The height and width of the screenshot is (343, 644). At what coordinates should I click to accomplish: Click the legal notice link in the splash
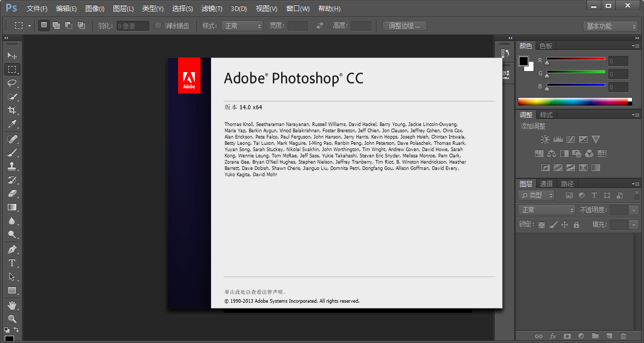click(x=256, y=292)
